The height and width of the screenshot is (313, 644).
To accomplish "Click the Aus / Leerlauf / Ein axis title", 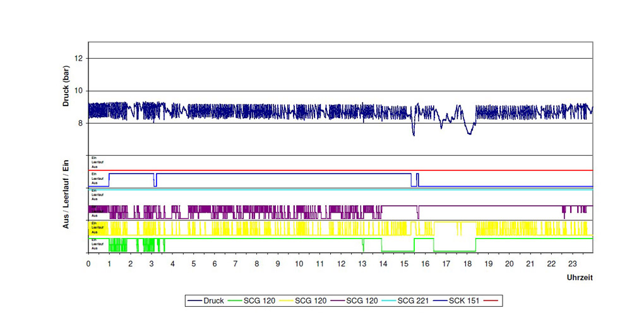I will click(66, 194).
